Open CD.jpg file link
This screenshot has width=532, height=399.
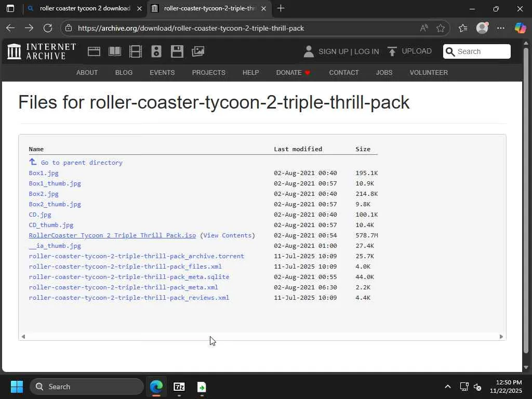pyautogui.click(x=40, y=215)
